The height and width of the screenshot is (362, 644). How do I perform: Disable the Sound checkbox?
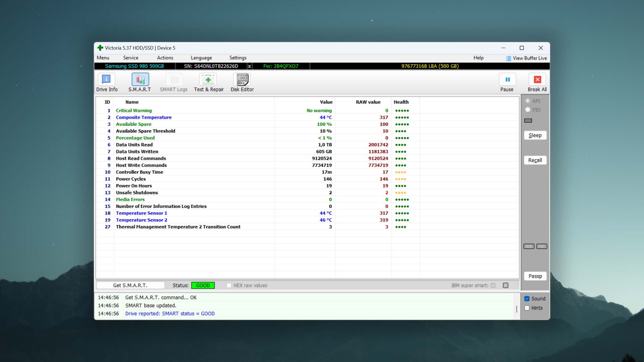pyautogui.click(x=527, y=299)
